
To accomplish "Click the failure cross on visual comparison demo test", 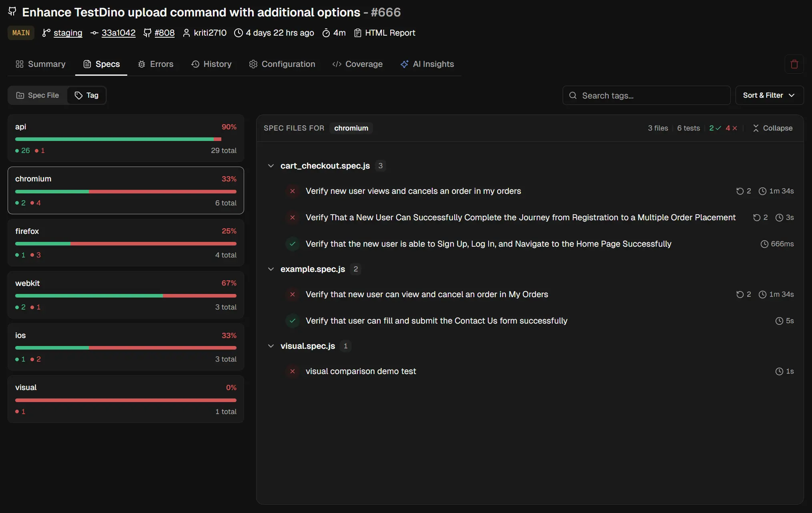I will (x=293, y=371).
